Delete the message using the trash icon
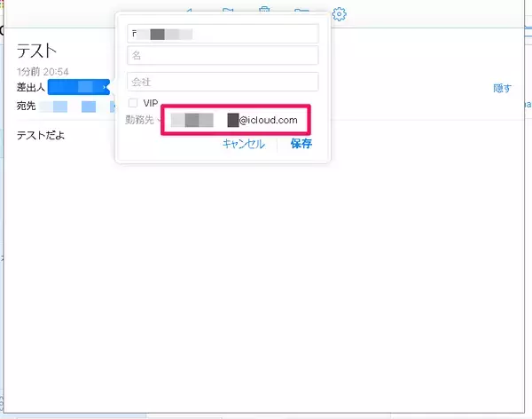The height and width of the screenshot is (419, 532). [x=264, y=12]
